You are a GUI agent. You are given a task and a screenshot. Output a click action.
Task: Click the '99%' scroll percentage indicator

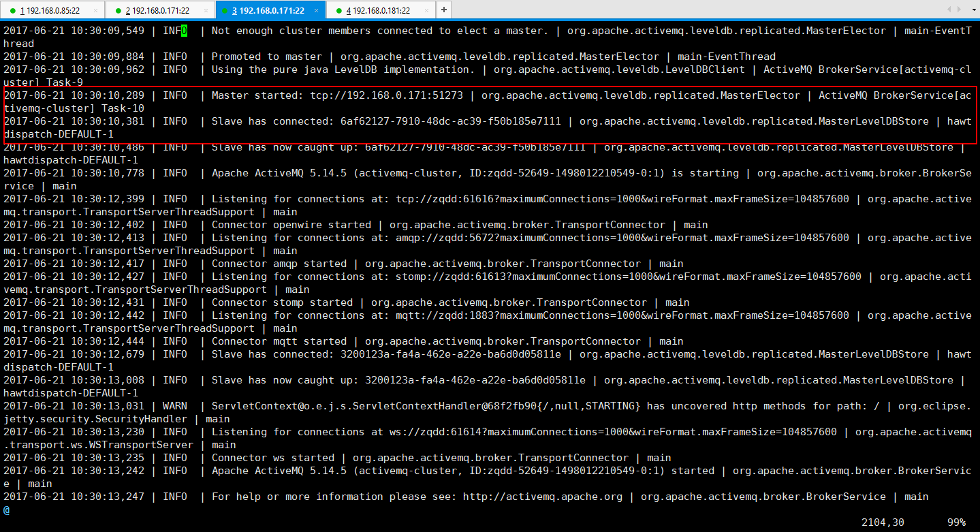coord(956,522)
